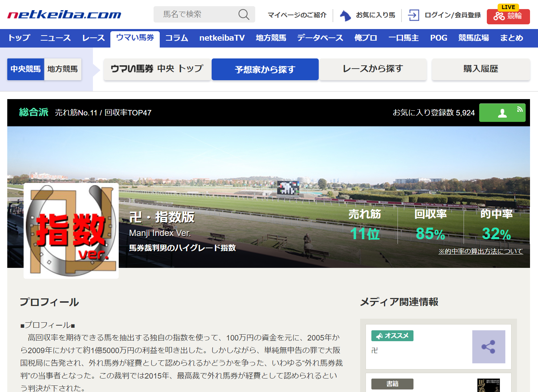Open the レース navigation item
Image resolution: width=538 pixels, height=392 pixels.
[93, 38]
